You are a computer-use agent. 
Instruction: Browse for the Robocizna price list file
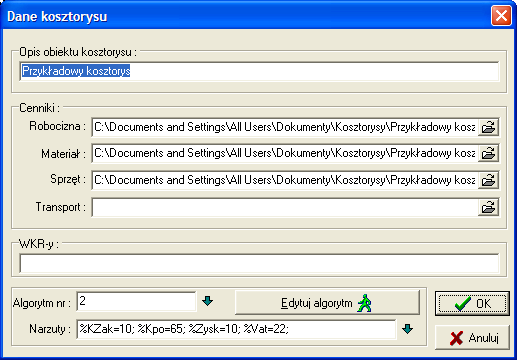488,127
